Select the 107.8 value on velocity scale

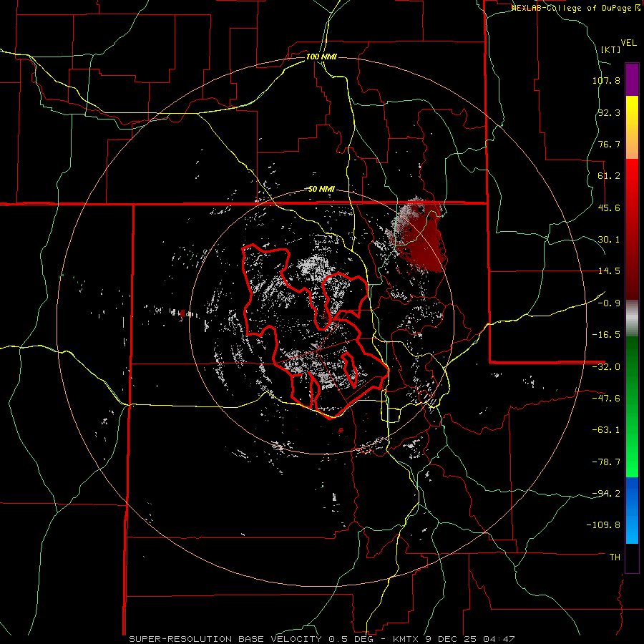[606, 80]
